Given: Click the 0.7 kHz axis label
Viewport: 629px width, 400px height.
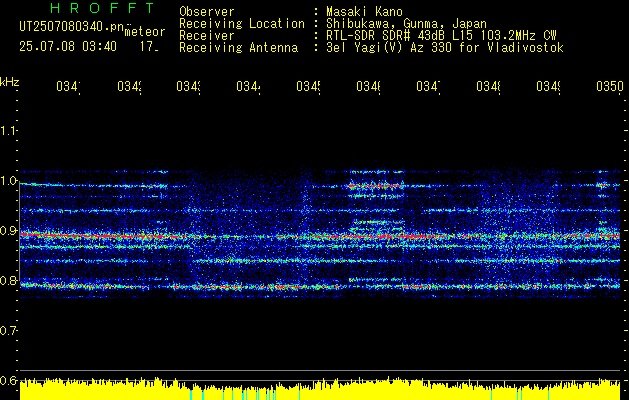Looking at the screenshot, I should (x=8, y=330).
